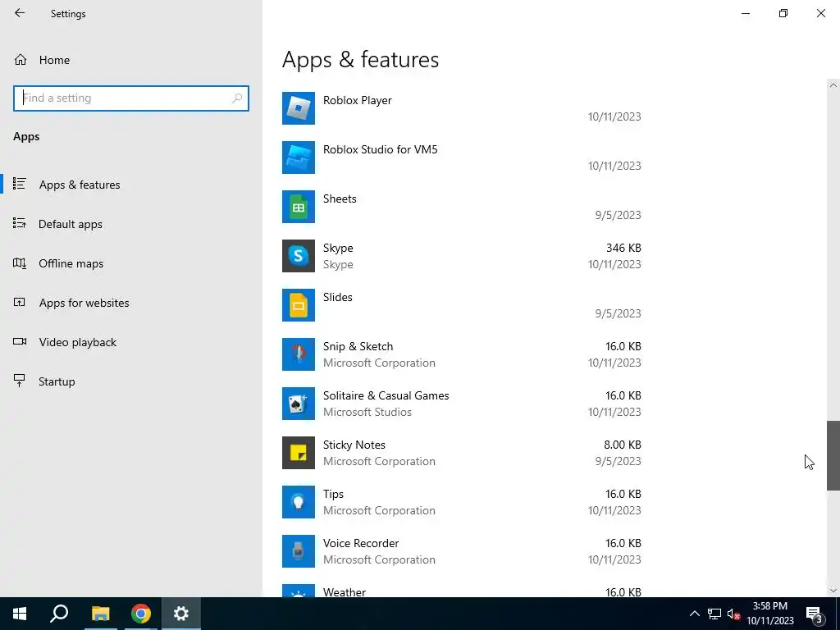Click the Snip & Sketch app icon
Viewport: 840px width, 630px height.
[x=299, y=354]
